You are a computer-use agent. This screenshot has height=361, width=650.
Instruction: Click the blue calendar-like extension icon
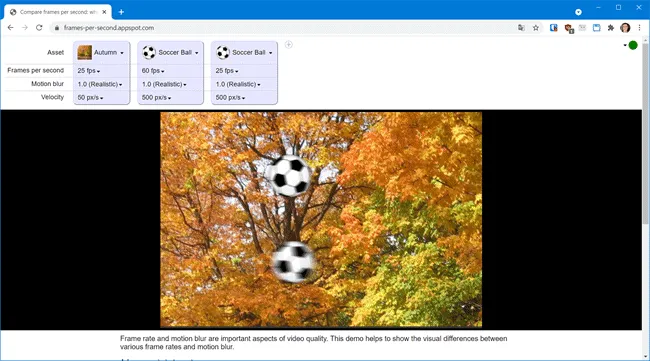click(x=597, y=28)
